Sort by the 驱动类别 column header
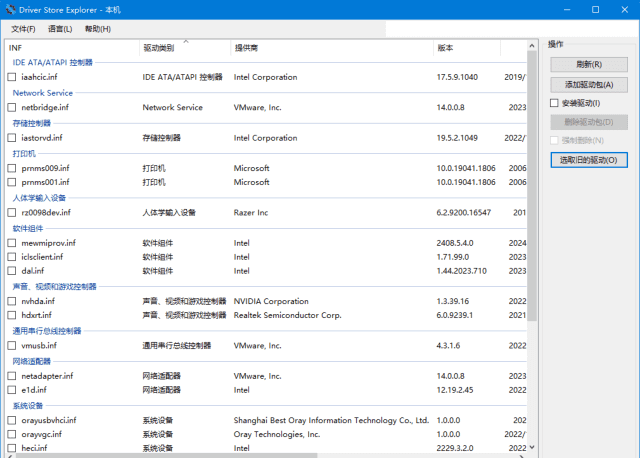640x458 pixels. (185, 48)
